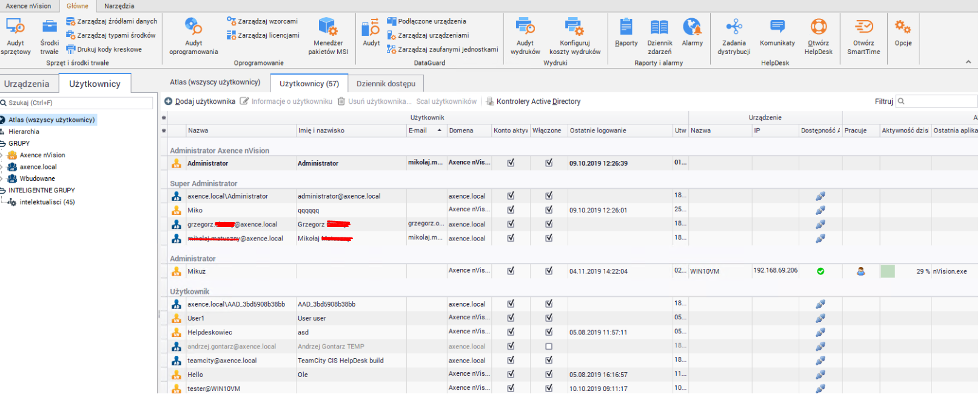Viewport: 980px width, 394px height.
Task: Open the Dziennik dostępu tab
Action: (x=386, y=84)
